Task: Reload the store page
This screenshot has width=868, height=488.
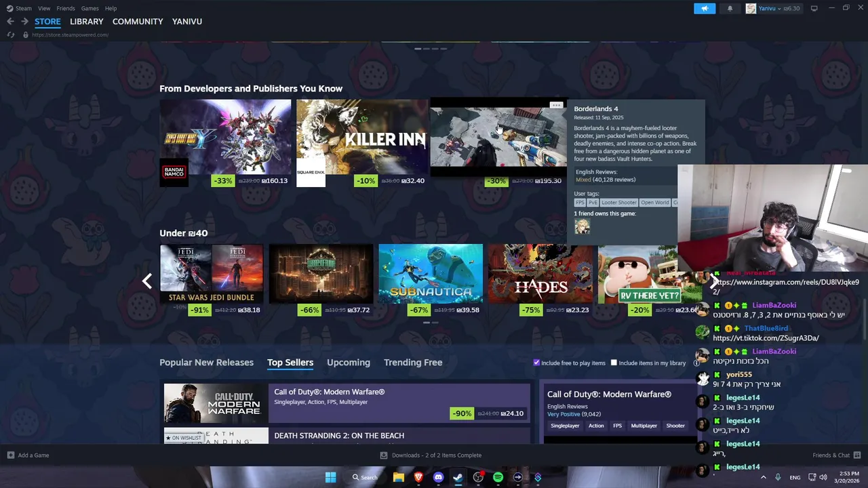Action: coord(10,35)
